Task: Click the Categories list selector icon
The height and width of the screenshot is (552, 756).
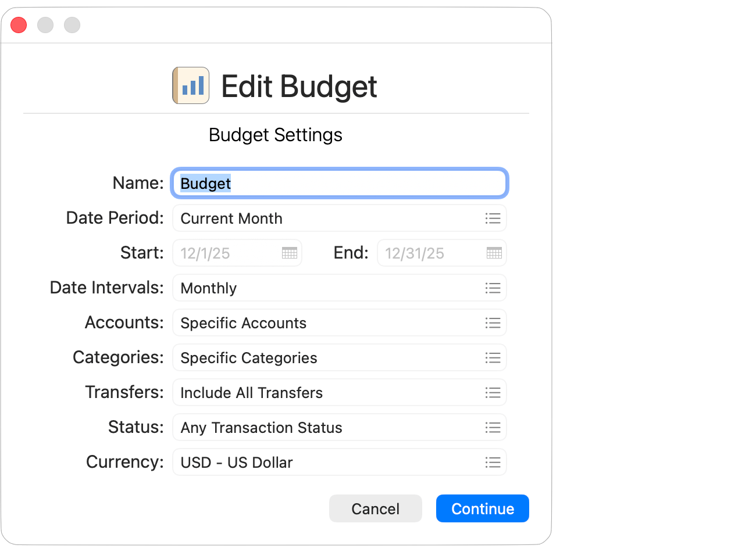Action: point(493,357)
